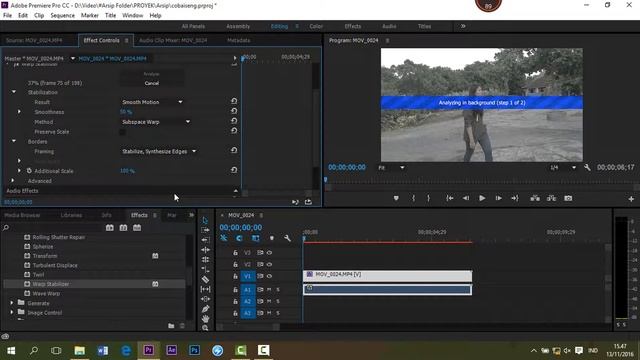This screenshot has height=360, width=640.
Task: Click the Smoothness value 50 %
Action: pyautogui.click(x=126, y=112)
